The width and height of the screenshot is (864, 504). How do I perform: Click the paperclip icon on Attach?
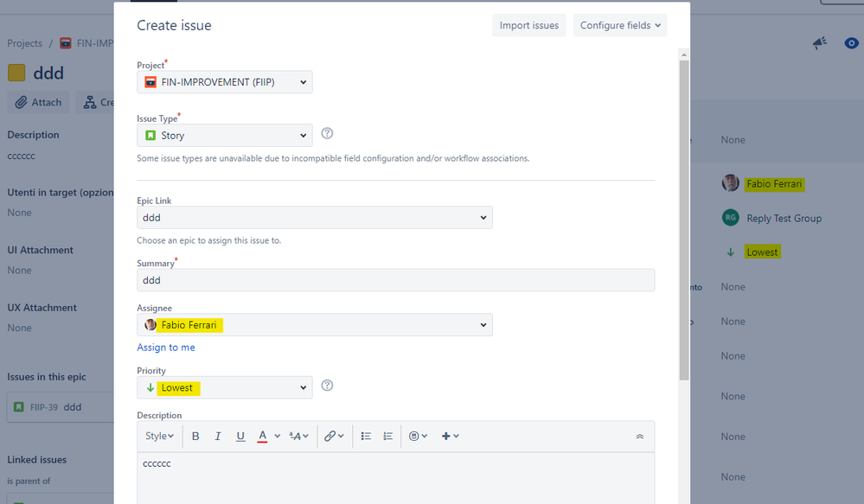click(21, 103)
